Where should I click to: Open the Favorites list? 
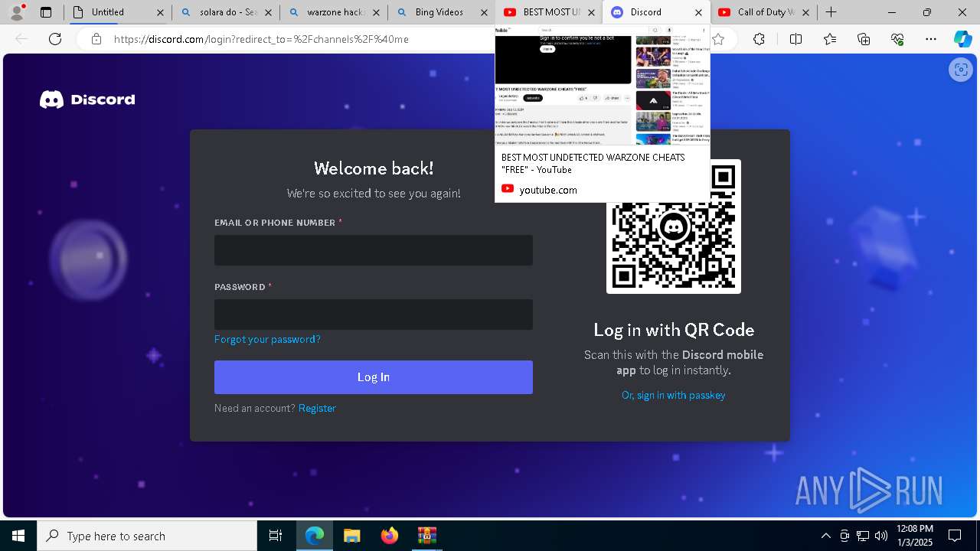(x=830, y=39)
